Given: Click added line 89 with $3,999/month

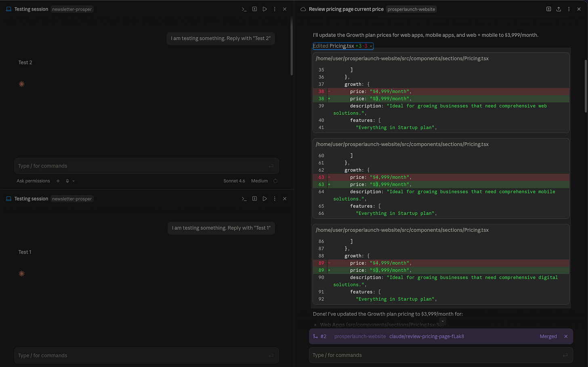Looking at the screenshot, I should pos(441,271).
